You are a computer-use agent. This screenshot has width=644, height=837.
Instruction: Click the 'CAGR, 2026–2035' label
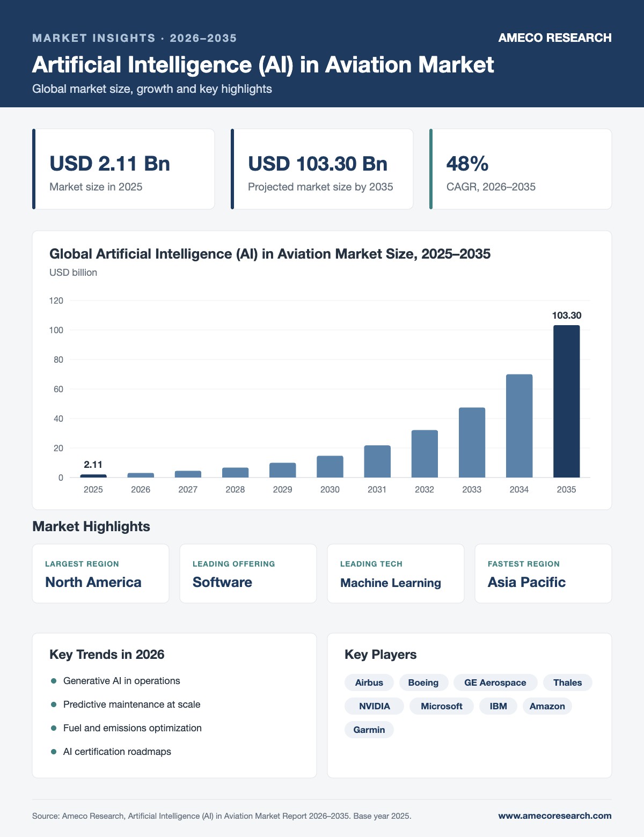491,187
